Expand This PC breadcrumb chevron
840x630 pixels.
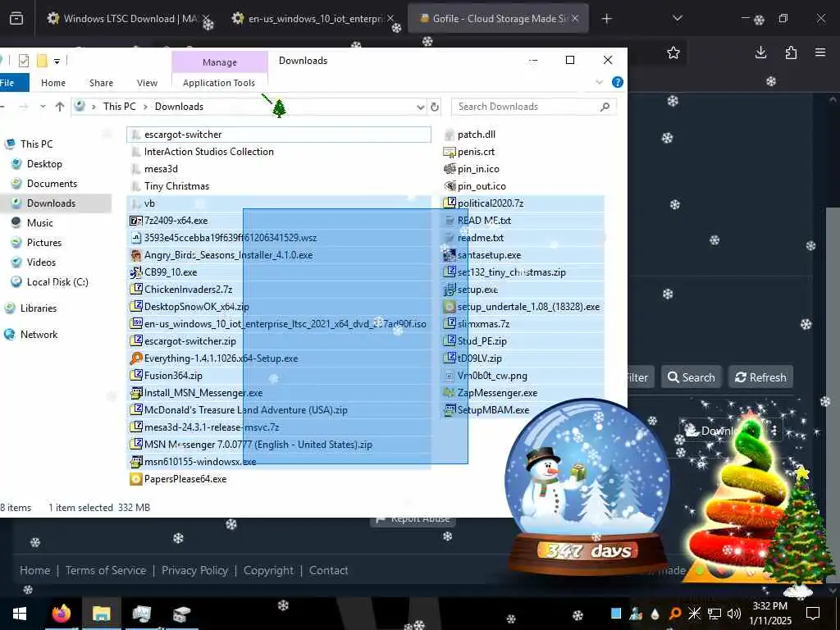(x=145, y=107)
